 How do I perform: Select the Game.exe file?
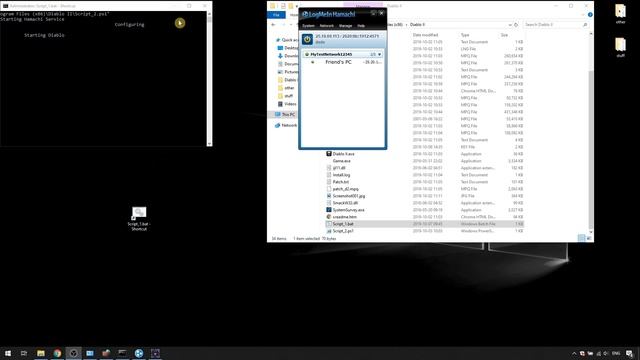click(x=341, y=161)
